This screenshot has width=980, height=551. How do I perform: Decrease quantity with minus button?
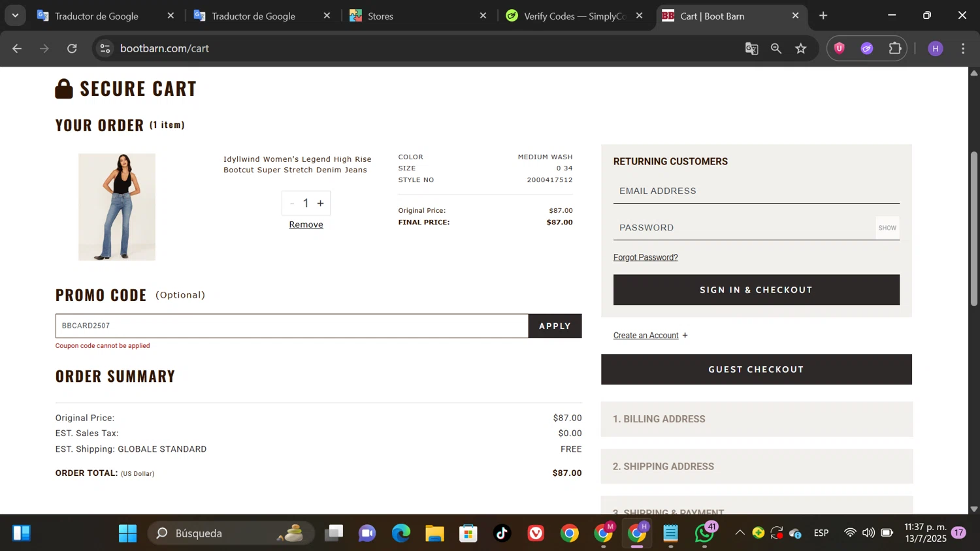[292, 203]
